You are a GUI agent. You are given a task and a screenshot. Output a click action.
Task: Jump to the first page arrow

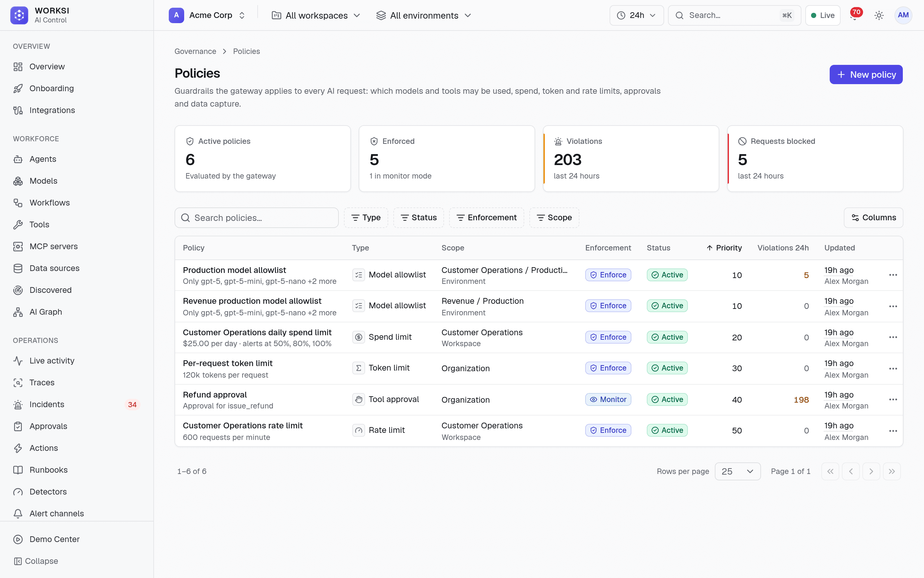click(830, 471)
